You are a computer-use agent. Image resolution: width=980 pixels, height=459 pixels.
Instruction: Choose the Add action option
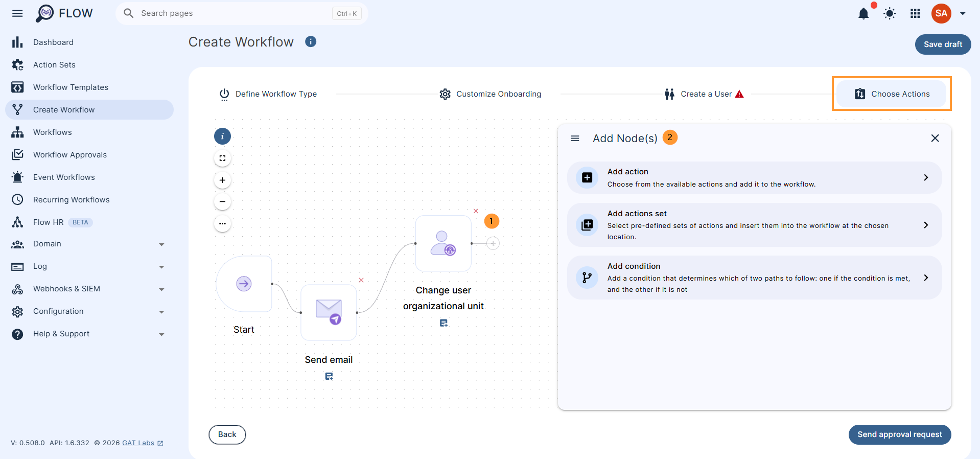(x=754, y=178)
